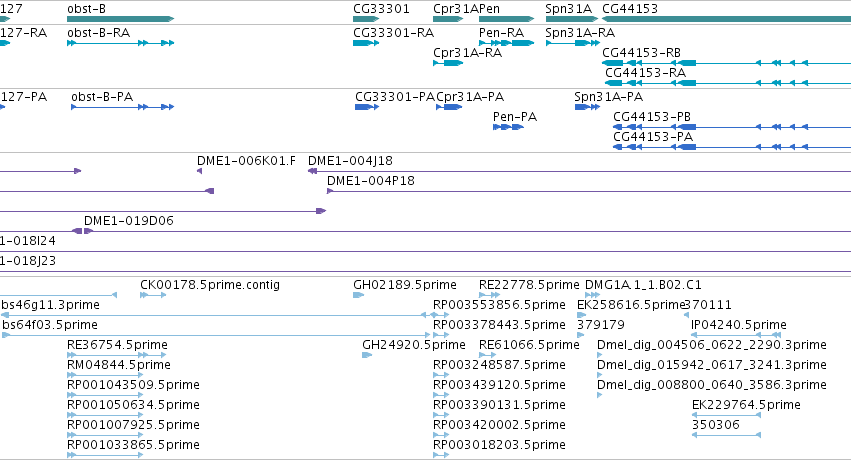Click the CG44153-RA transcript label
This screenshot has height=460, width=851.
(645, 73)
